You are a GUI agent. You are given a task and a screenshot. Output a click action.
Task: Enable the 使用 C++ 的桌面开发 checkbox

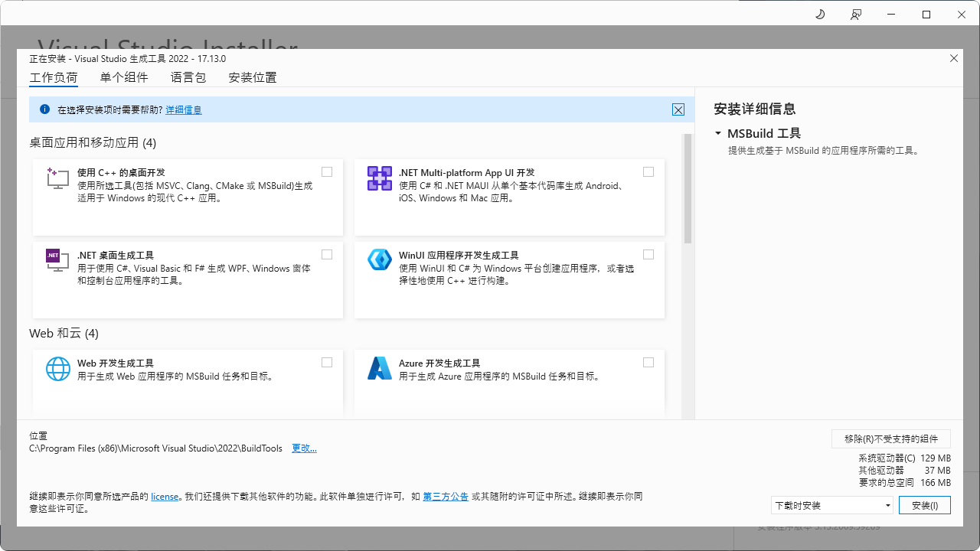click(x=327, y=171)
